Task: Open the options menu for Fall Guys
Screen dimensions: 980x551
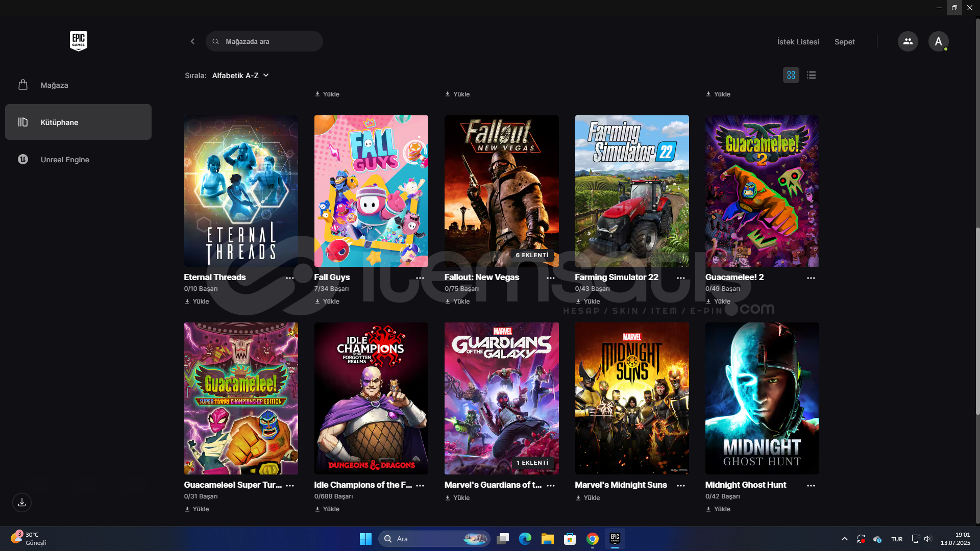Action: pyautogui.click(x=420, y=278)
